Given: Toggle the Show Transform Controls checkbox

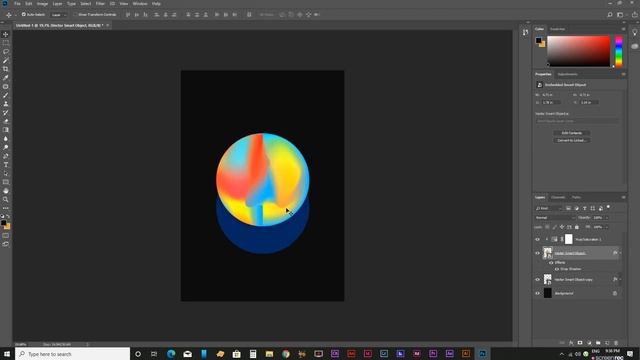Looking at the screenshot, I should (76, 14).
